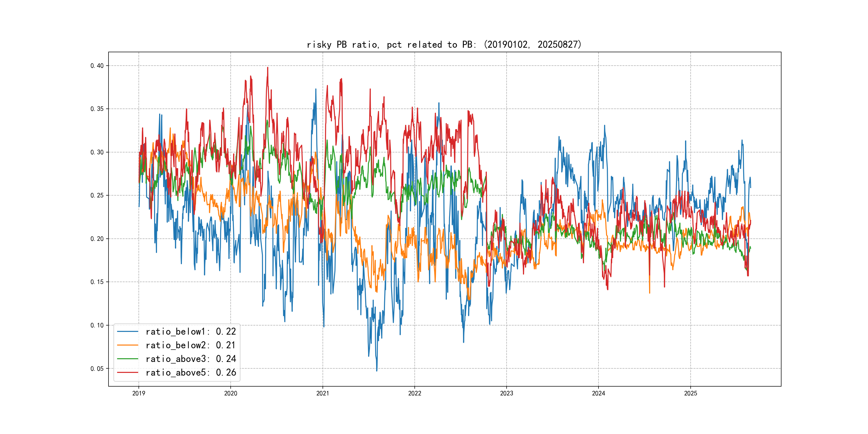
Task: Click the orange ratio_below2 legend line
Action: (127, 345)
